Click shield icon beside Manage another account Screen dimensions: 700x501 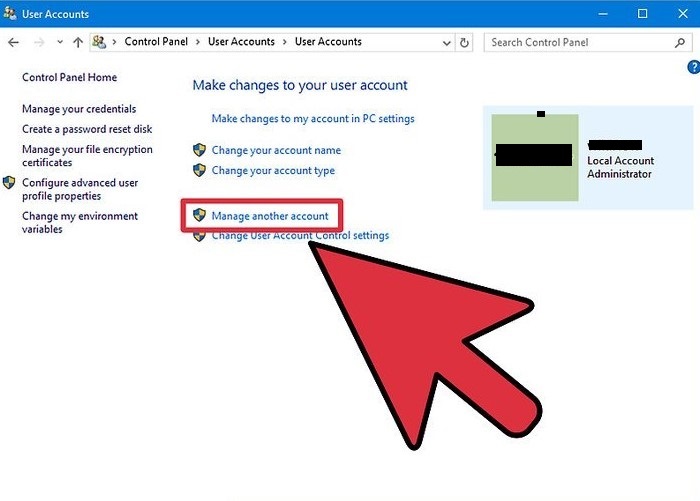200,215
